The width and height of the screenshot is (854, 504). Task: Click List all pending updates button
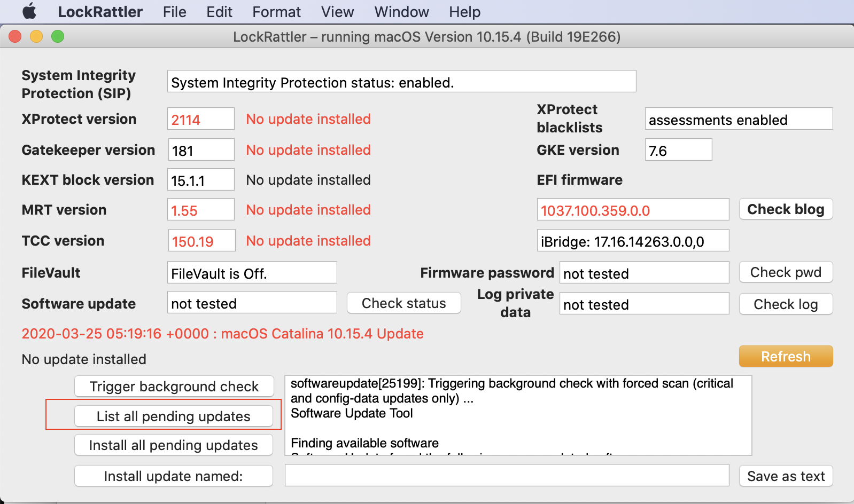(174, 416)
